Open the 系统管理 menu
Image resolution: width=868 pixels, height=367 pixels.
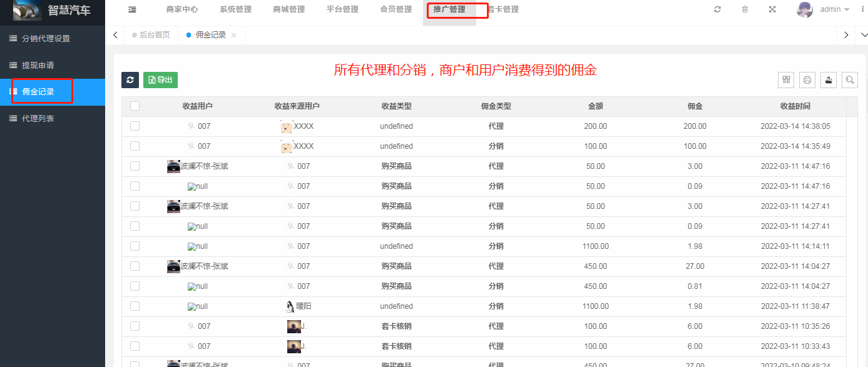[x=236, y=9]
